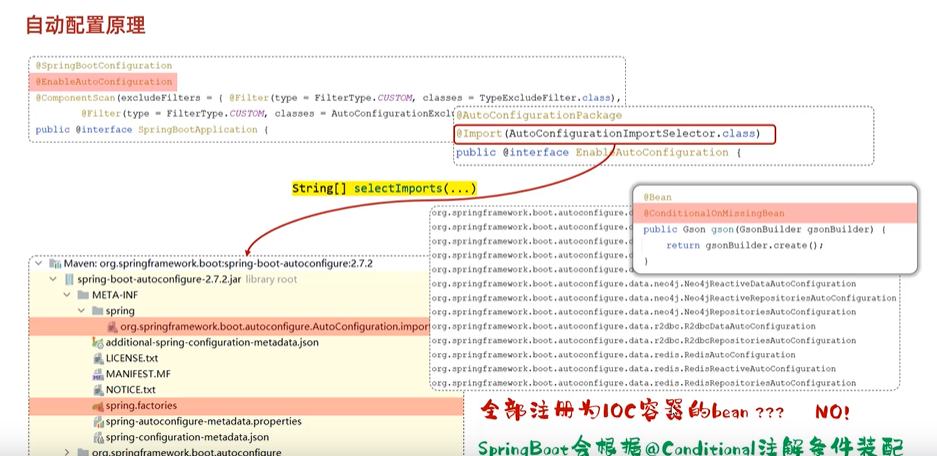Click the NOTICE.txt file icon
The height and width of the screenshot is (456, 937).
99,390
